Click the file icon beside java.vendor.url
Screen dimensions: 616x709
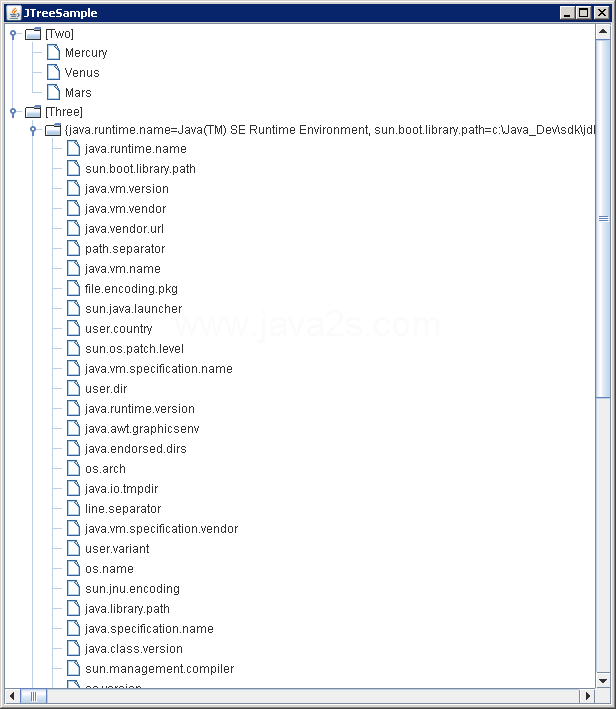tap(73, 228)
